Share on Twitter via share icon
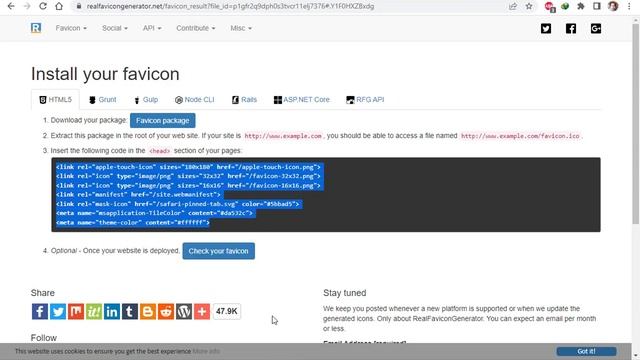 pos(58,311)
